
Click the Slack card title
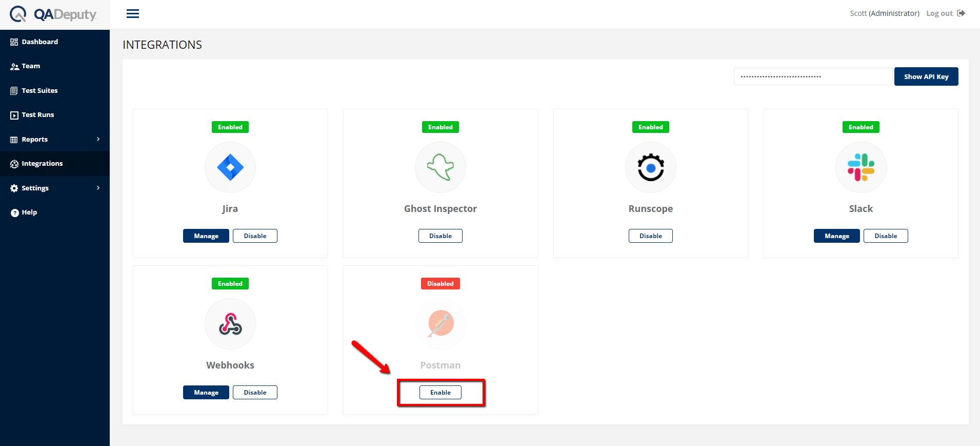click(x=861, y=209)
